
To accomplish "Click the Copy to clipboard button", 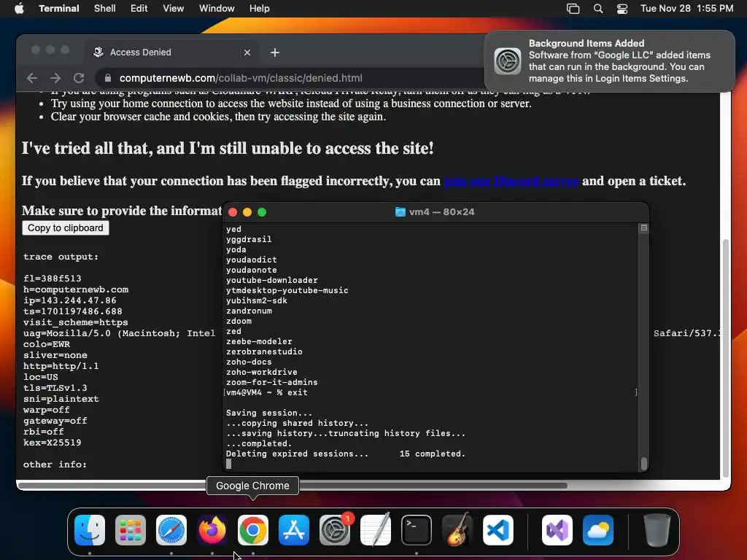I will [65, 227].
